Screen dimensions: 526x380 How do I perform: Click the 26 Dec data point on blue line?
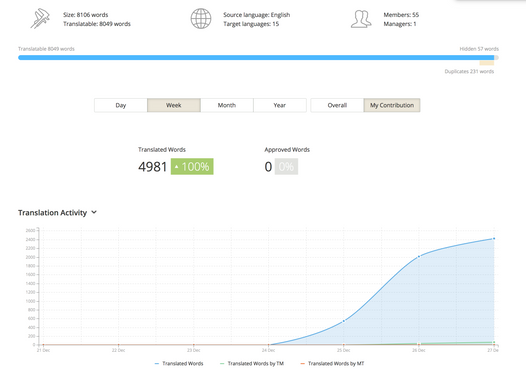419,257
